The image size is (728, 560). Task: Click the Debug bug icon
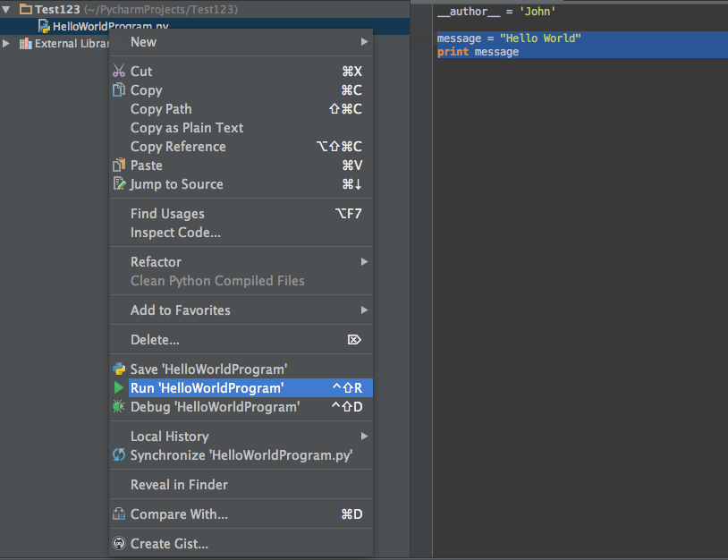119,407
